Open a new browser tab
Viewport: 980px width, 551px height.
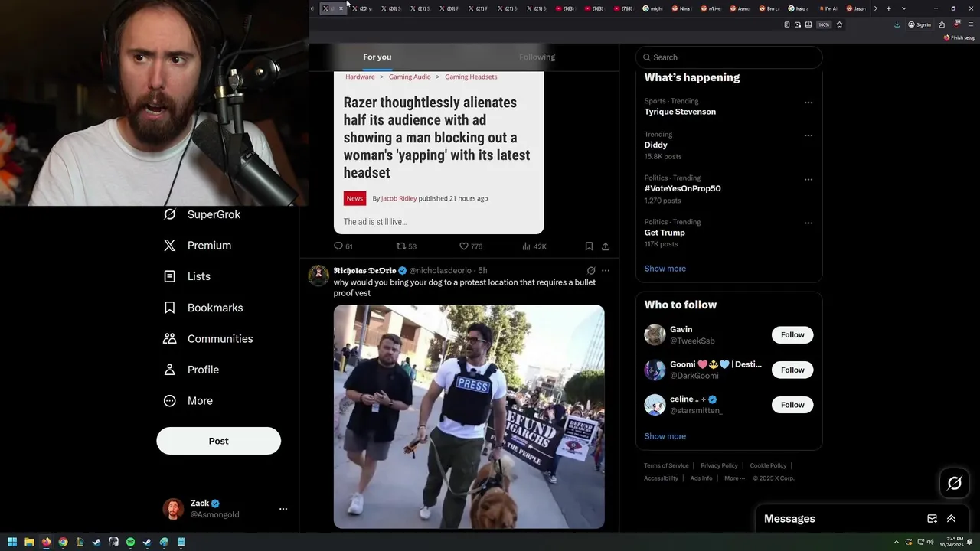[888, 8]
